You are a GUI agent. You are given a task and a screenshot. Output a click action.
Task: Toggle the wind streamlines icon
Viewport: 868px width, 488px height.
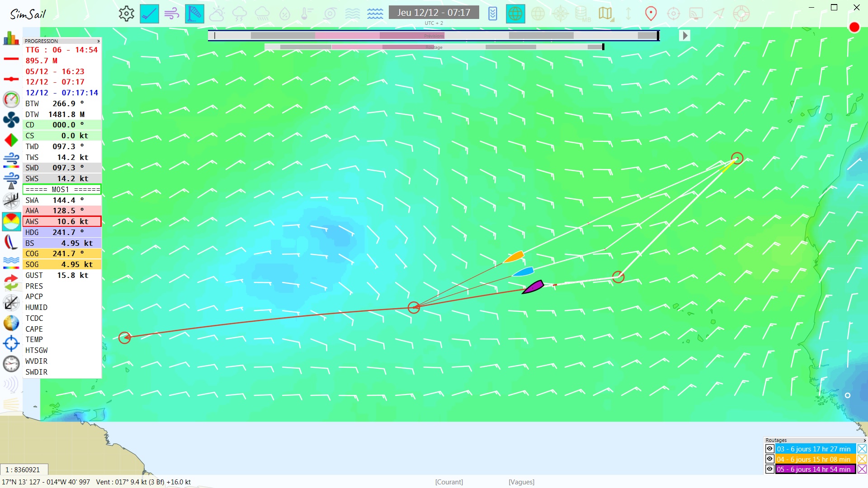pyautogui.click(x=172, y=14)
